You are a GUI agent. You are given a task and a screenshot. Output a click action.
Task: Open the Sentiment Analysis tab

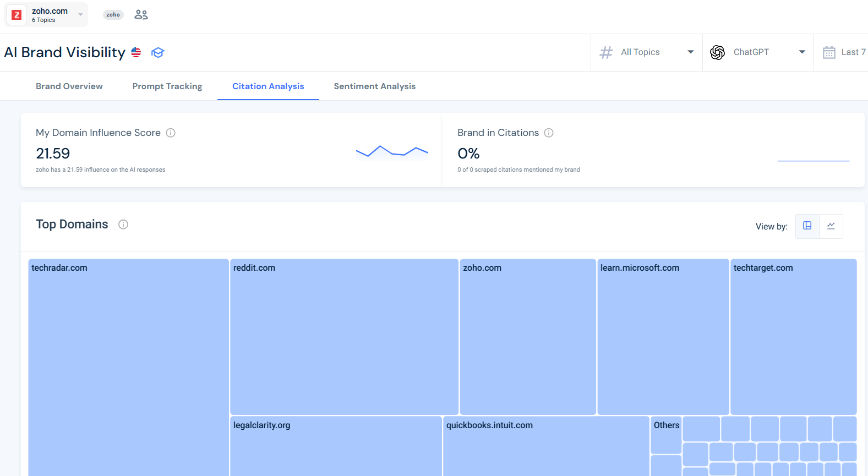tap(375, 86)
